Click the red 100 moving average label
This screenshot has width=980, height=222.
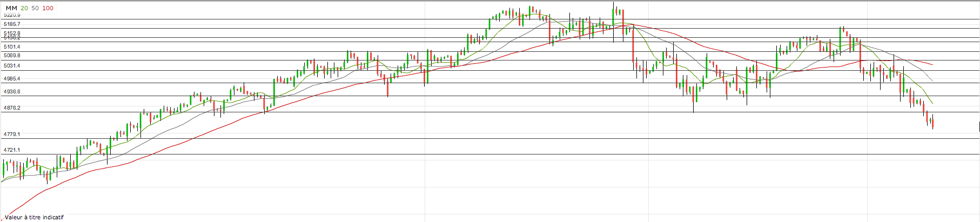(48, 8)
